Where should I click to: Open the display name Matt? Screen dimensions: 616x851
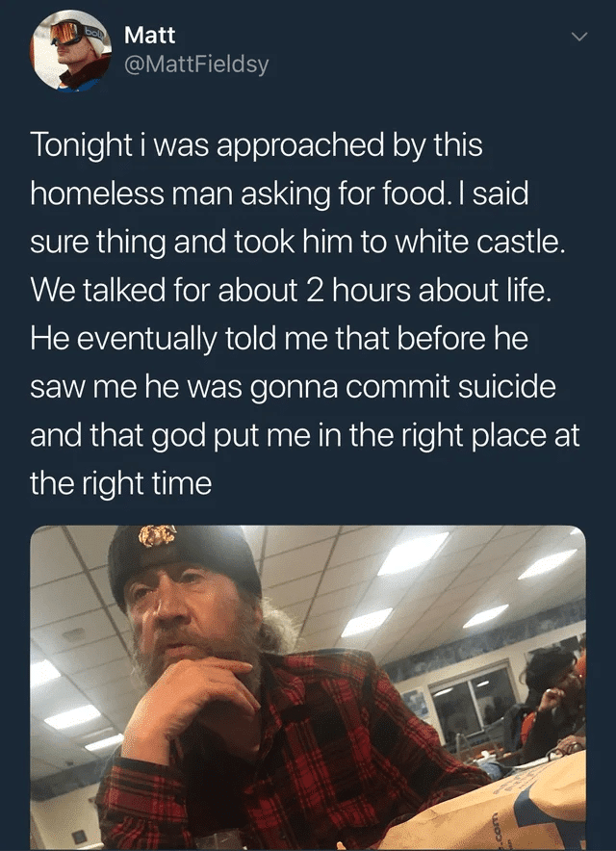point(150,36)
